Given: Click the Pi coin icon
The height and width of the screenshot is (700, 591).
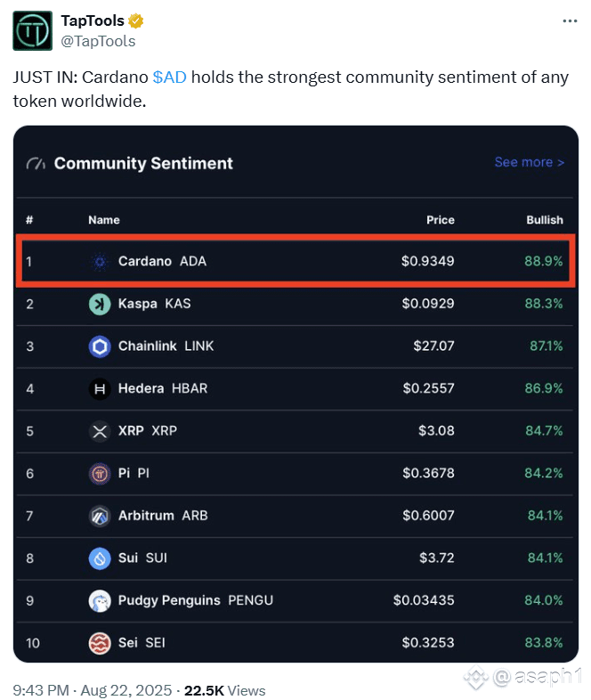Looking at the screenshot, I should pyautogui.click(x=100, y=474).
